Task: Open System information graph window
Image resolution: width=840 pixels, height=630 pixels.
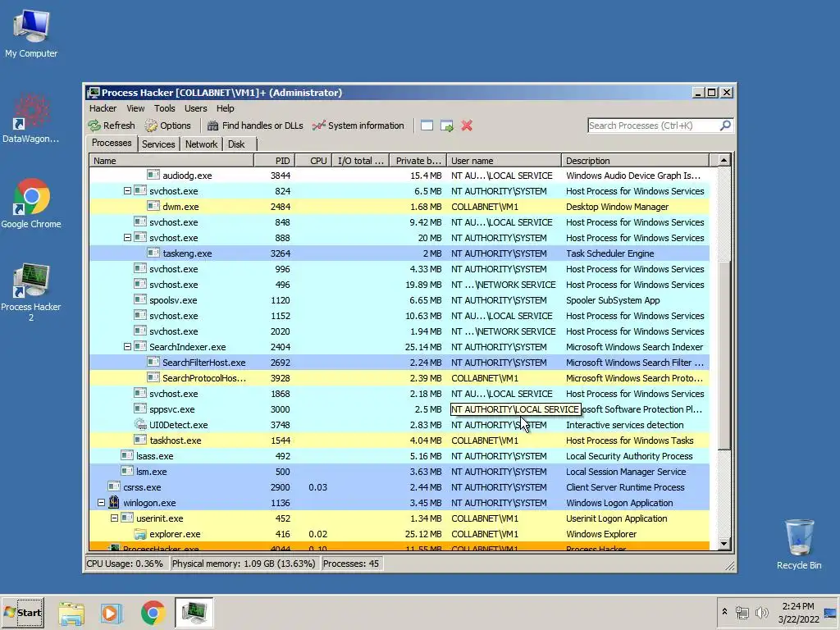Action: (x=358, y=126)
